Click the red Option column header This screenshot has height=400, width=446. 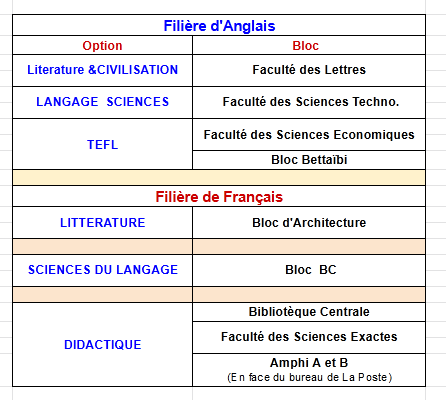point(102,45)
